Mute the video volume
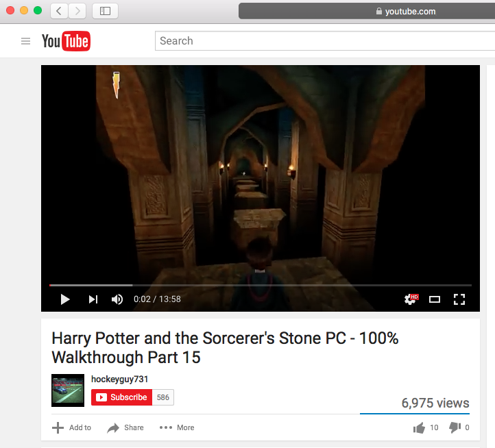This screenshot has height=448, width=495. click(x=117, y=299)
